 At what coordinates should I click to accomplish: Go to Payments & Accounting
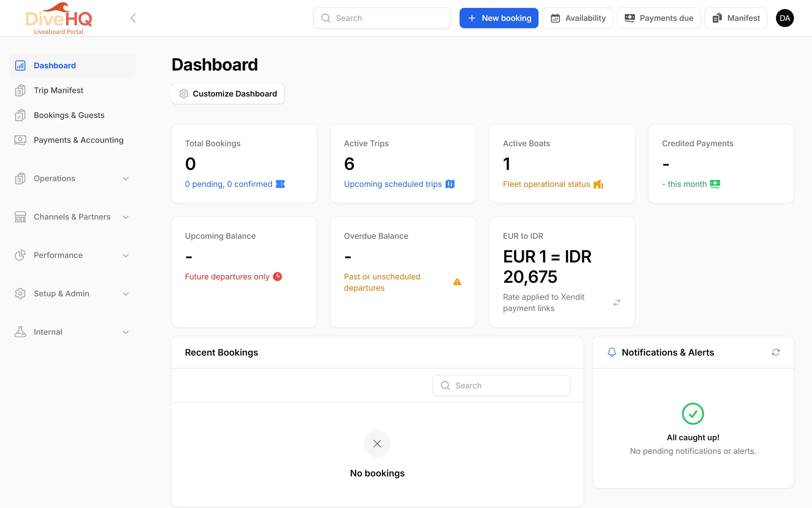(x=72, y=140)
